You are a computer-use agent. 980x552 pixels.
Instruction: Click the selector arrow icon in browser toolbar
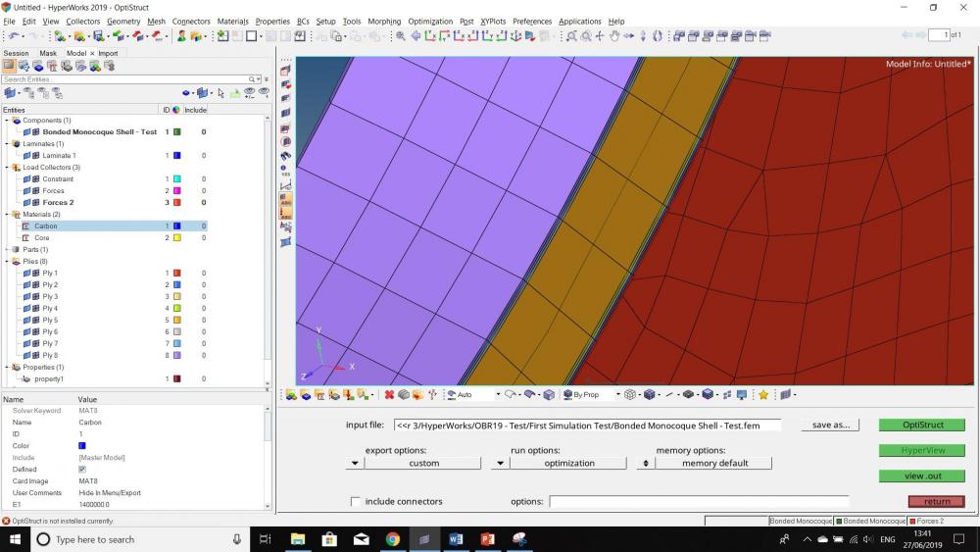tap(220, 93)
